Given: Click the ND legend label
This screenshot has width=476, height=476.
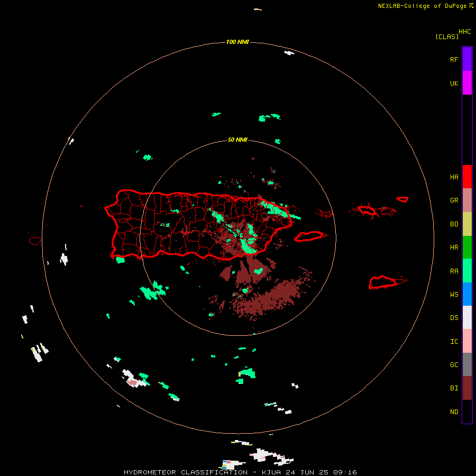Looking at the screenshot, I should click(454, 412).
